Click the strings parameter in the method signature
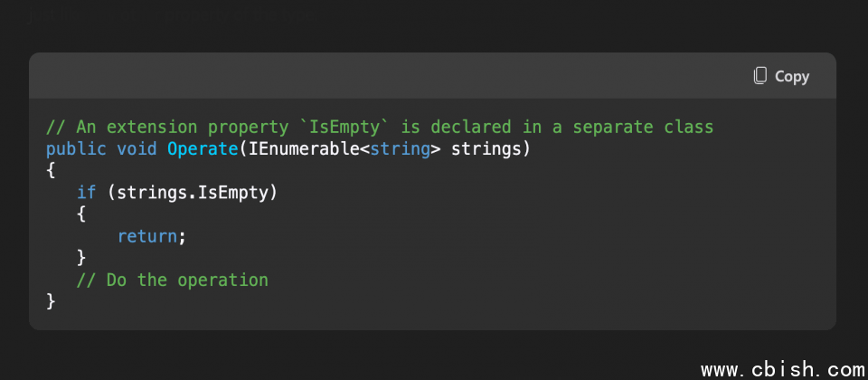The height and width of the screenshot is (380, 868). [486, 149]
